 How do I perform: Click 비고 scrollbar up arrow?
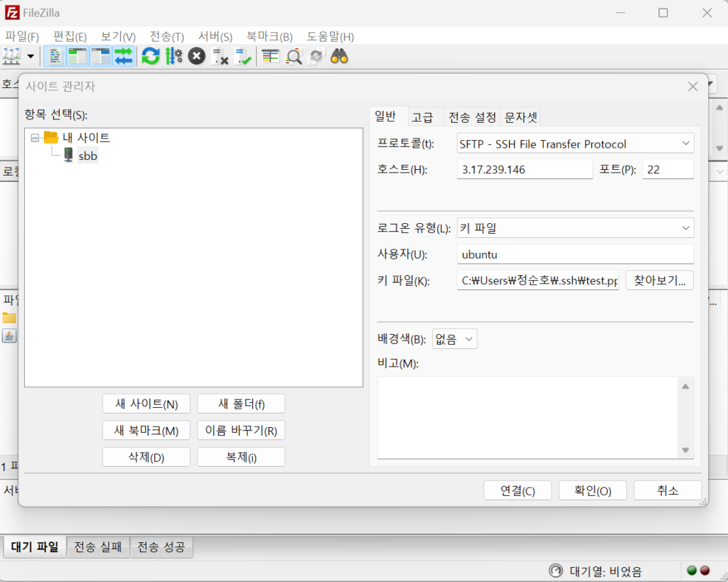pos(685,387)
